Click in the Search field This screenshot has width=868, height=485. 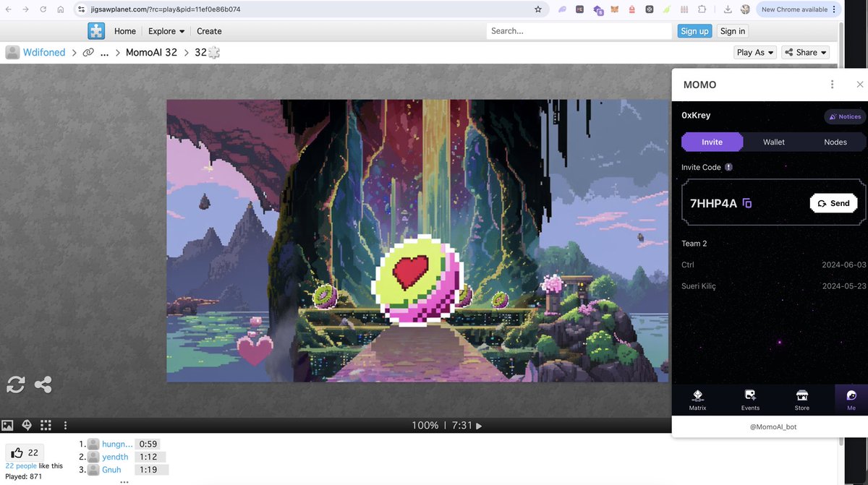(579, 31)
